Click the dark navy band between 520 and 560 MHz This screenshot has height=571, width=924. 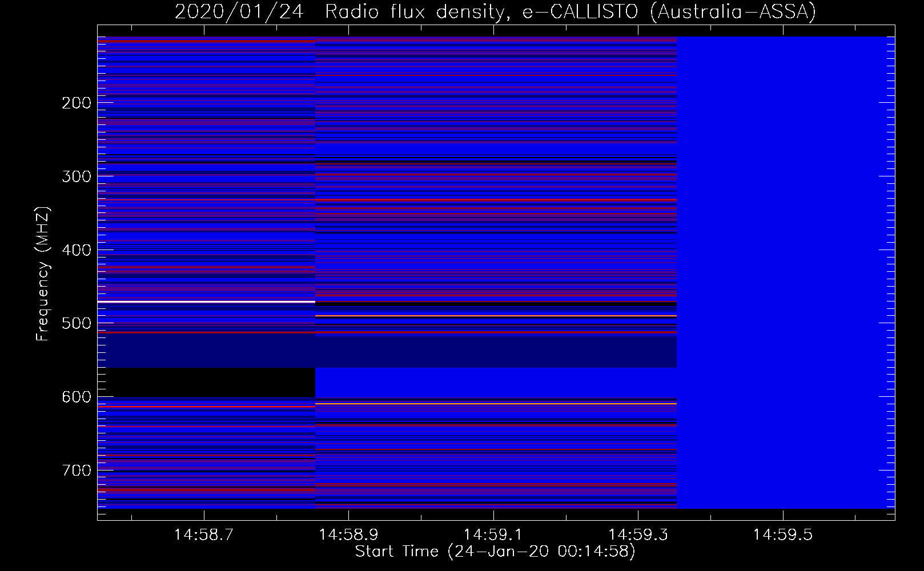387,351
